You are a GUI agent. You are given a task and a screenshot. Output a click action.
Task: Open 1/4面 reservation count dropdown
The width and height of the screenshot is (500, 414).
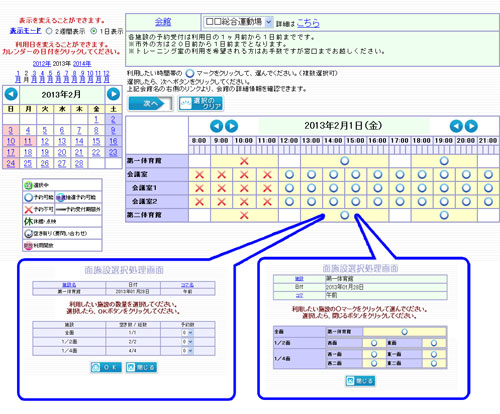(187, 351)
